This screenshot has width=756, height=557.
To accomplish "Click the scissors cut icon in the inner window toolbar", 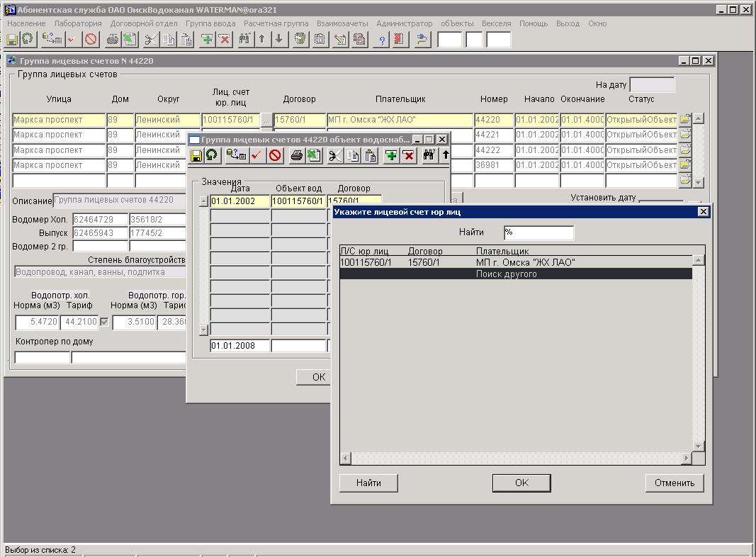I will pyautogui.click(x=335, y=155).
